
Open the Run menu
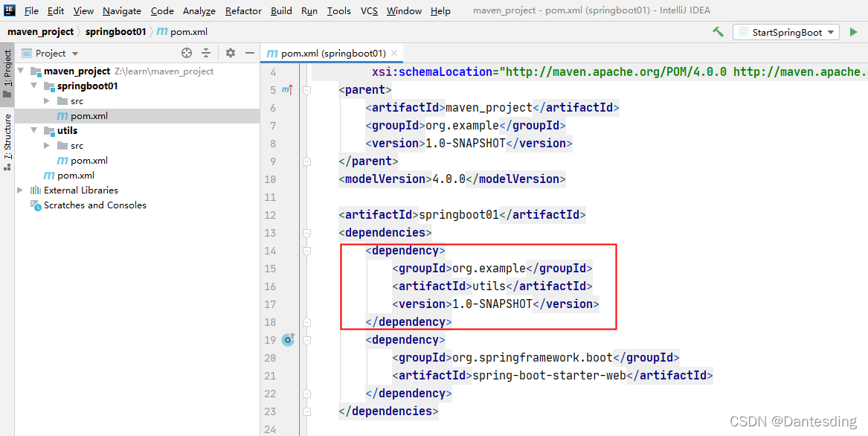[x=309, y=11]
